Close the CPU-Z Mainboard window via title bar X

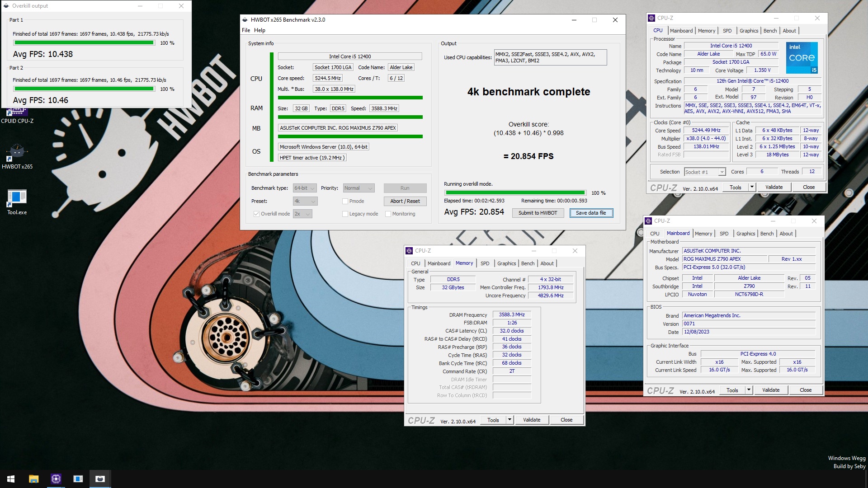coord(814,221)
